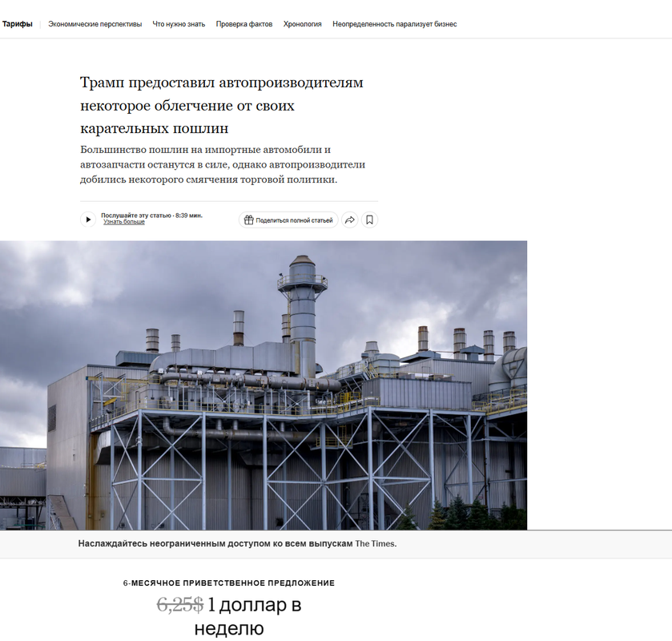Open 'Что нужно знать' tab
Viewport: 672px width, 641px height.
[179, 24]
